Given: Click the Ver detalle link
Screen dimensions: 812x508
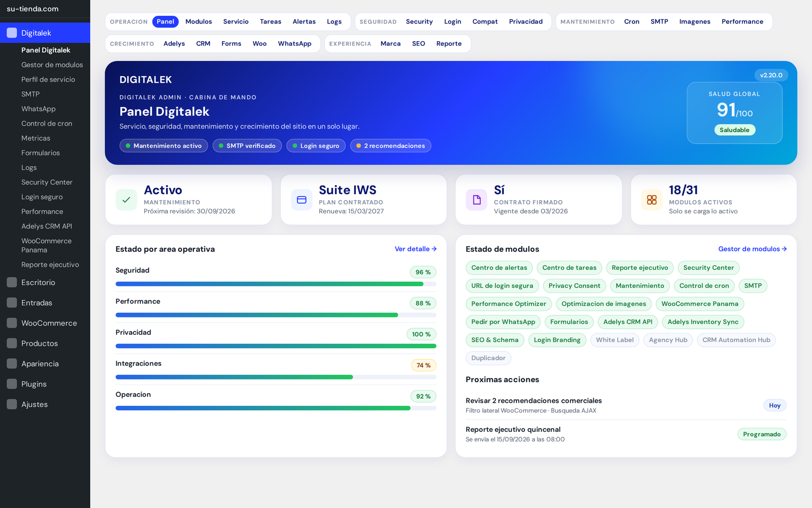Looking at the screenshot, I should coord(416,249).
